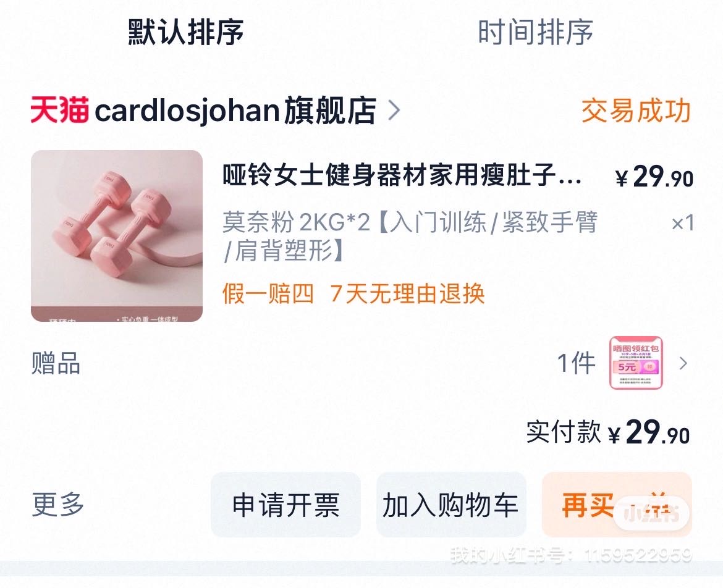The image size is (723, 588).
Task: Expand the store chevron beside cardlosjohan旗舰店
Action: (395, 111)
